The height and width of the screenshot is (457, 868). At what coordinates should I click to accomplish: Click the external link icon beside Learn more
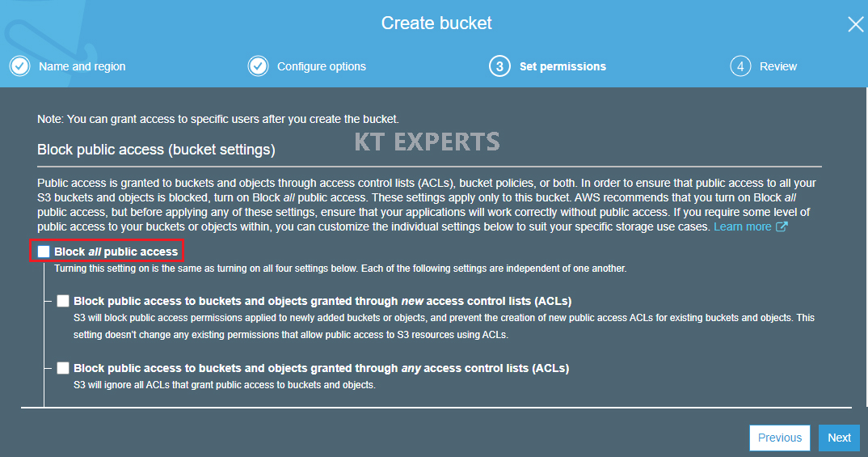[782, 227]
